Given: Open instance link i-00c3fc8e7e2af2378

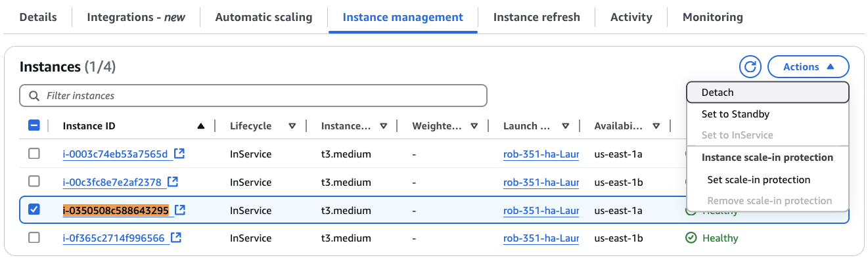Looking at the screenshot, I should 112,183.
